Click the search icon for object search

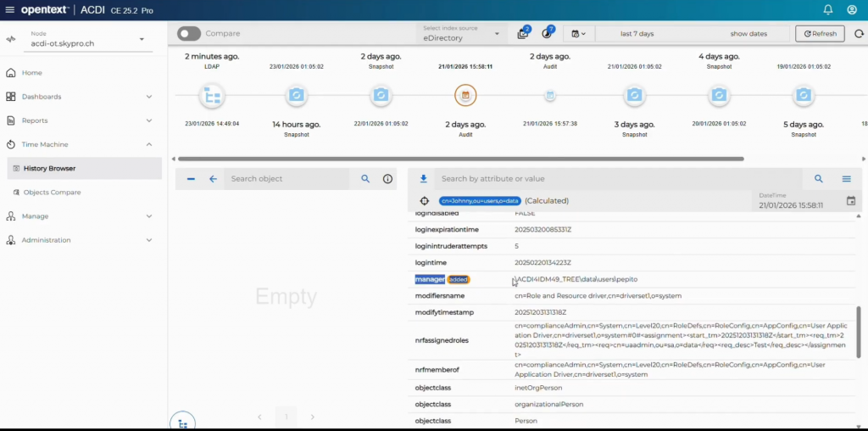365,178
